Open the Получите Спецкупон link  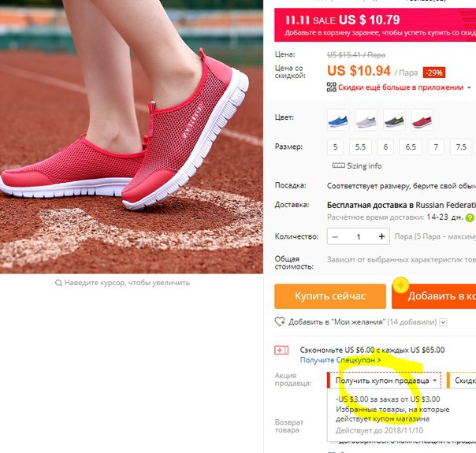pyautogui.click(x=340, y=360)
